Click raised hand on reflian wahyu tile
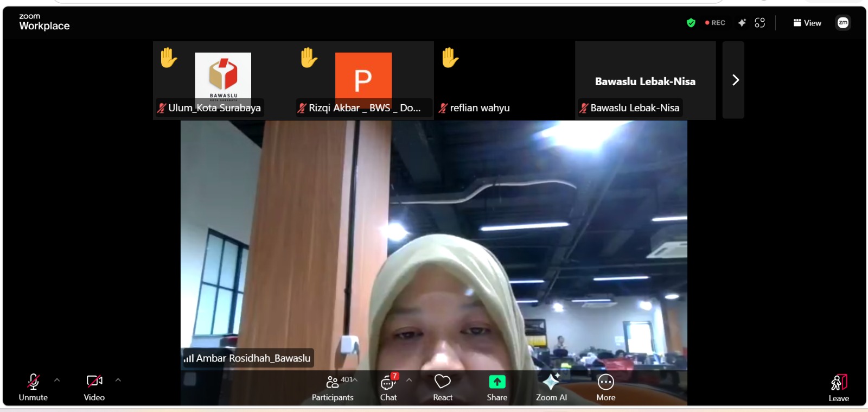 (x=450, y=58)
